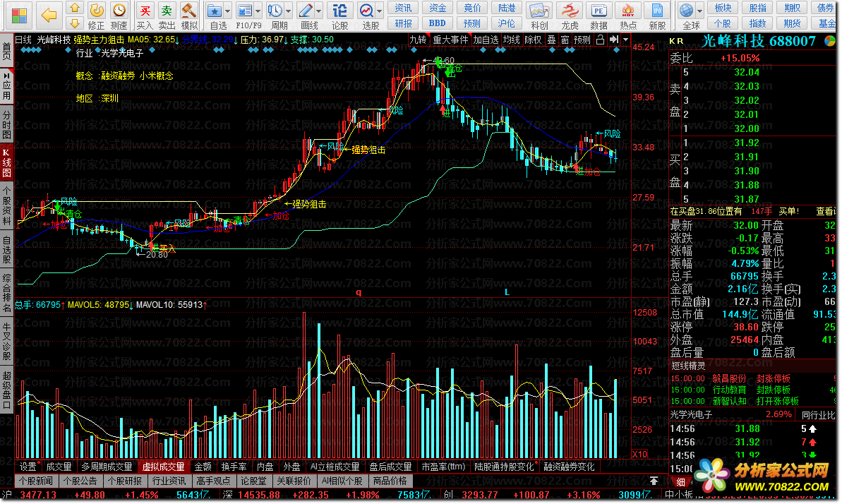
Task: Select the 分时图 left sidebar tab
Action: coord(6,125)
